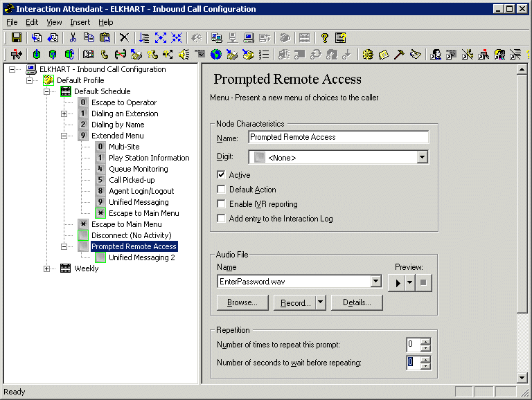Increase the number of times to repeat

425,341
